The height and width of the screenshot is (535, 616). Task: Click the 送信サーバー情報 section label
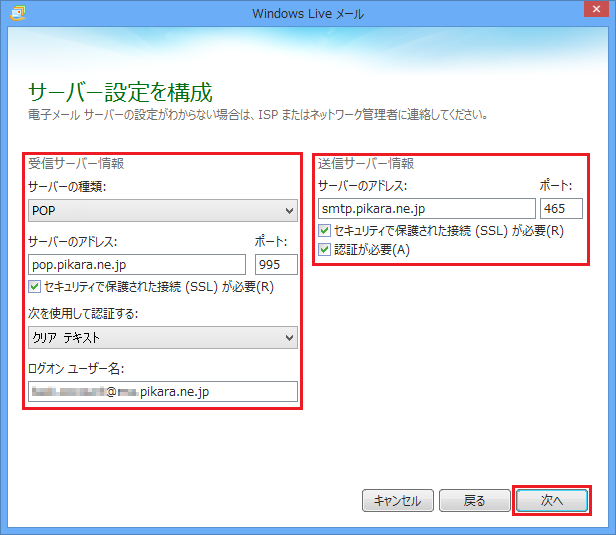coord(366,163)
